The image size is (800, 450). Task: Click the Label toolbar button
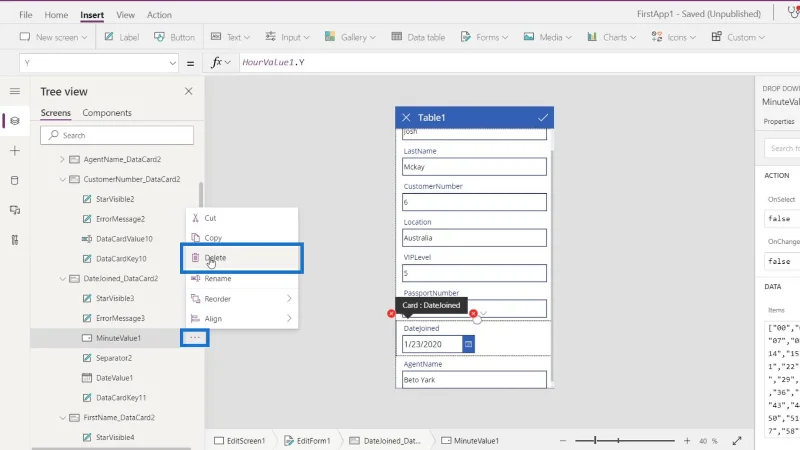[x=122, y=37]
